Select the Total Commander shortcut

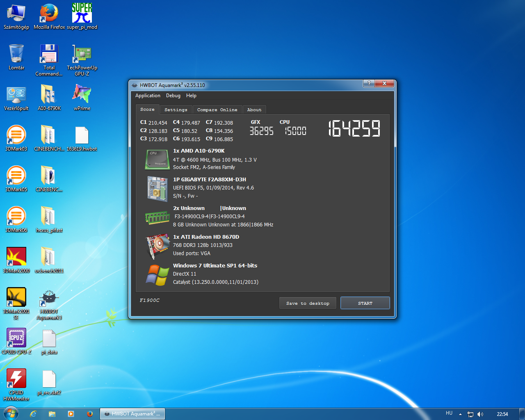49,60
